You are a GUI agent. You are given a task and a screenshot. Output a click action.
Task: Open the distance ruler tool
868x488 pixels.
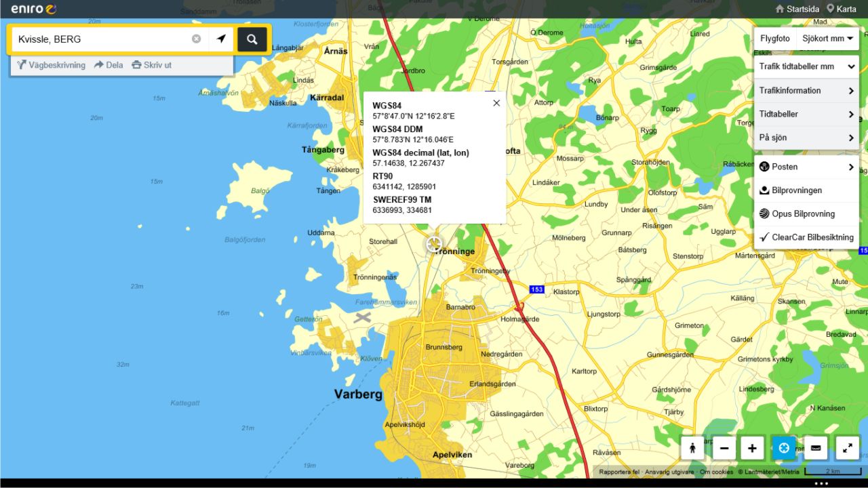[x=816, y=448]
